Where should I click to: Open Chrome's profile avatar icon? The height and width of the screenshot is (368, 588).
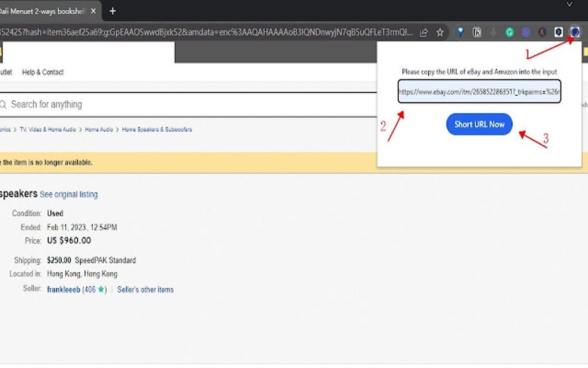[x=542, y=32]
